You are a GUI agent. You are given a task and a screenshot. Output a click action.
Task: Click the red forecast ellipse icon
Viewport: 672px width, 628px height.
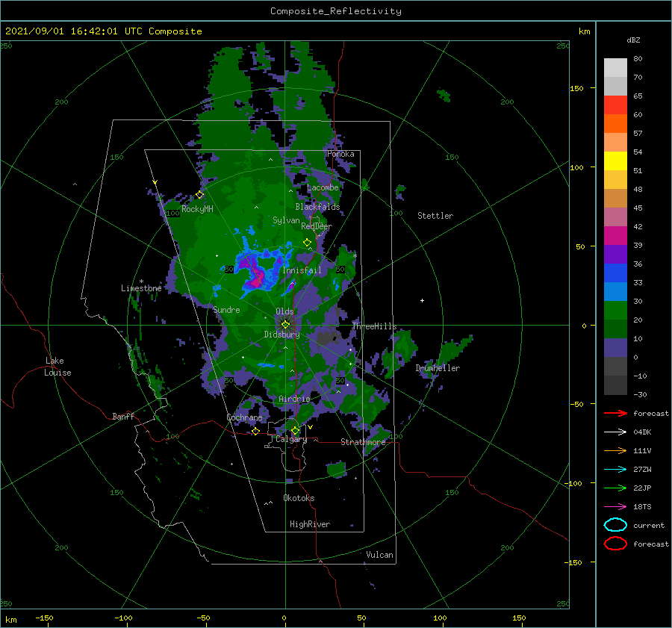(x=615, y=544)
